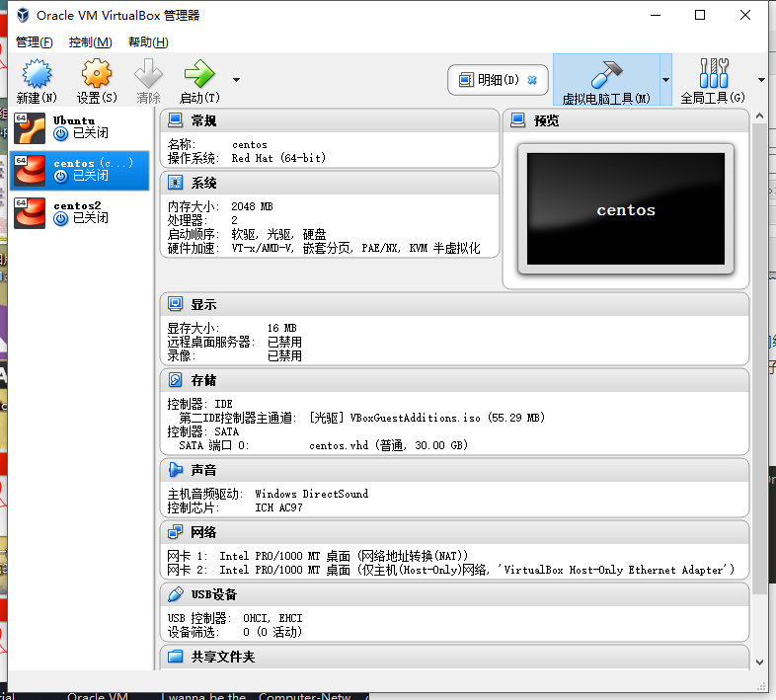The height and width of the screenshot is (700, 776).
Task: Click the Shared Folders (共享文件夹) folder icon
Action: click(175, 657)
